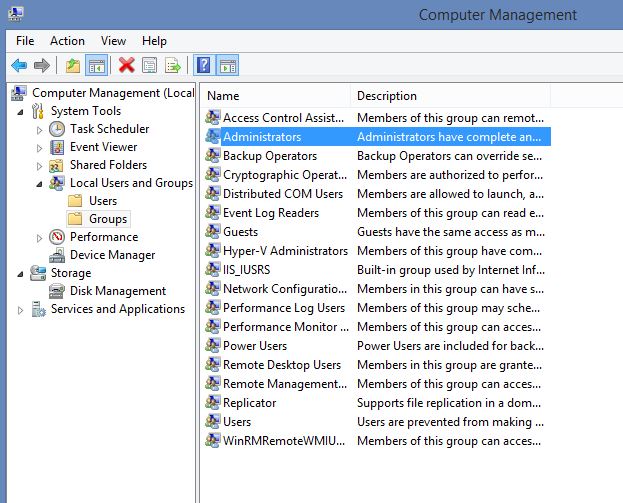The image size is (623, 503).
Task: Collapse the Local Users and Groups node
Action: (39, 184)
